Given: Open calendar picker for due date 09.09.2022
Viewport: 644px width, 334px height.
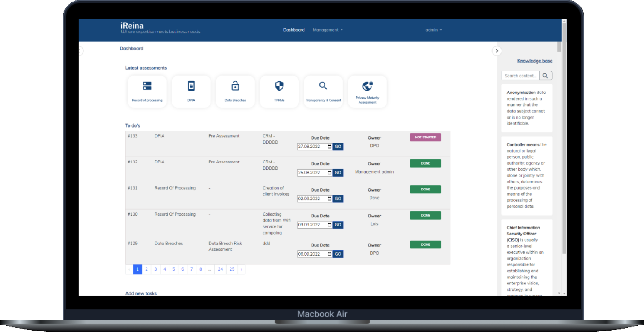Looking at the screenshot, I should click(x=329, y=225).
